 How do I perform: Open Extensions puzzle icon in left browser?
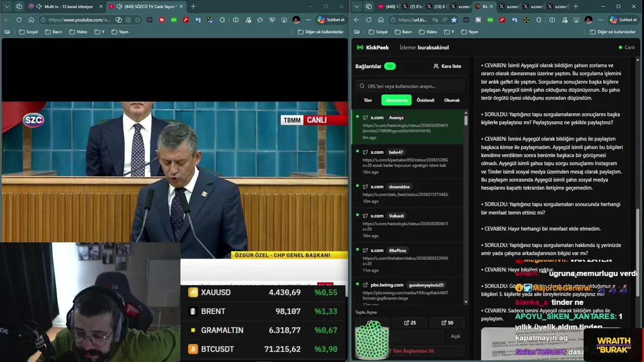point(222,20)
